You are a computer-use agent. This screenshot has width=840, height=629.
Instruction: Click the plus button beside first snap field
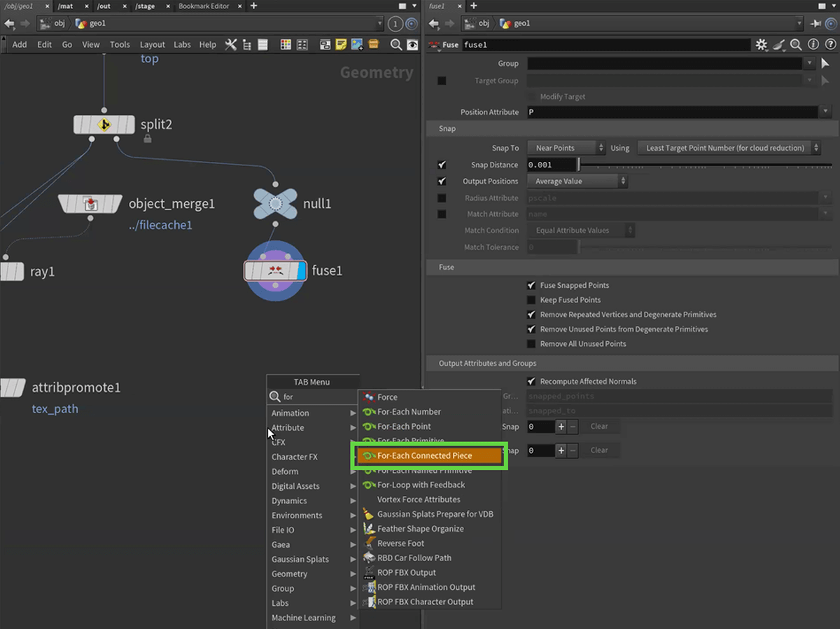click(x=561, y=427)
